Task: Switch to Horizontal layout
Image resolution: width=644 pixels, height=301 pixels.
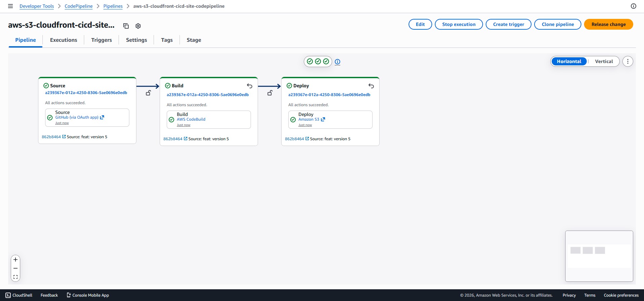Action: click(x=569, y=61)
